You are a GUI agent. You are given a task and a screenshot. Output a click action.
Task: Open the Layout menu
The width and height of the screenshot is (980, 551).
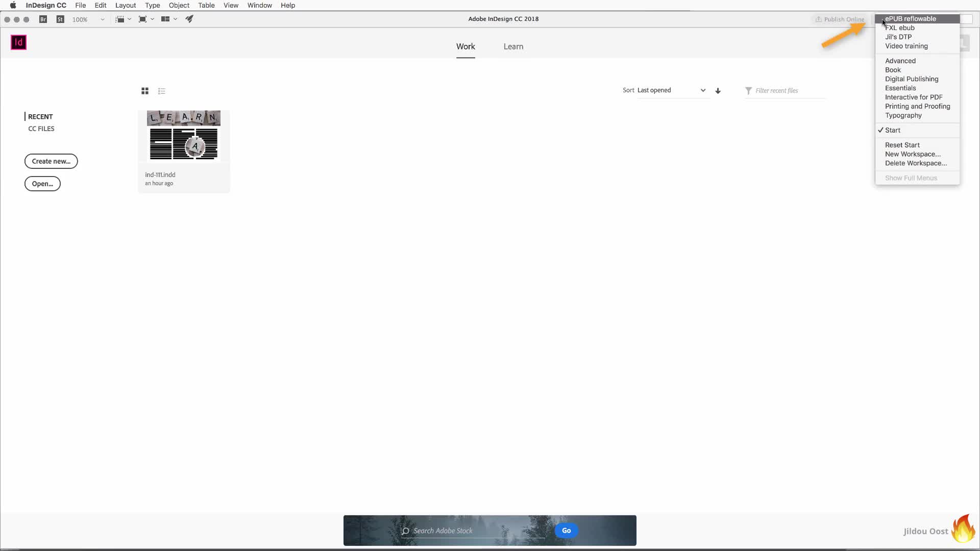pyautogui.click(x=126, y=5)
